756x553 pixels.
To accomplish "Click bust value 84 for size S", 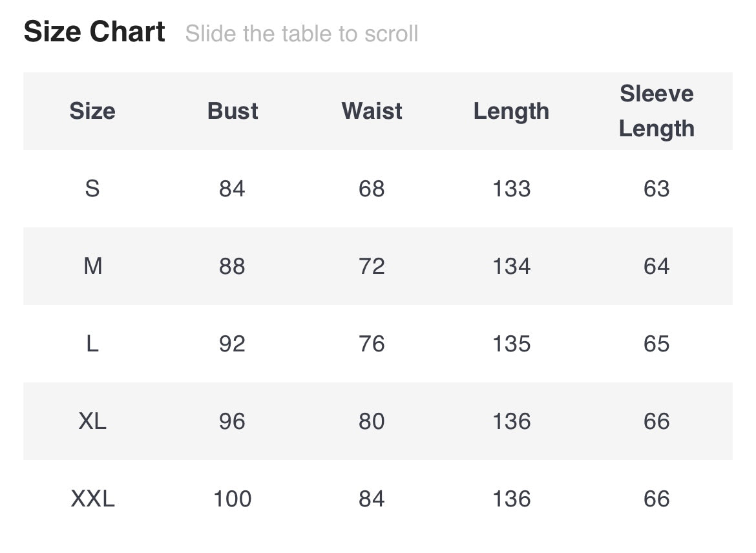I will [x=232, y=189].
